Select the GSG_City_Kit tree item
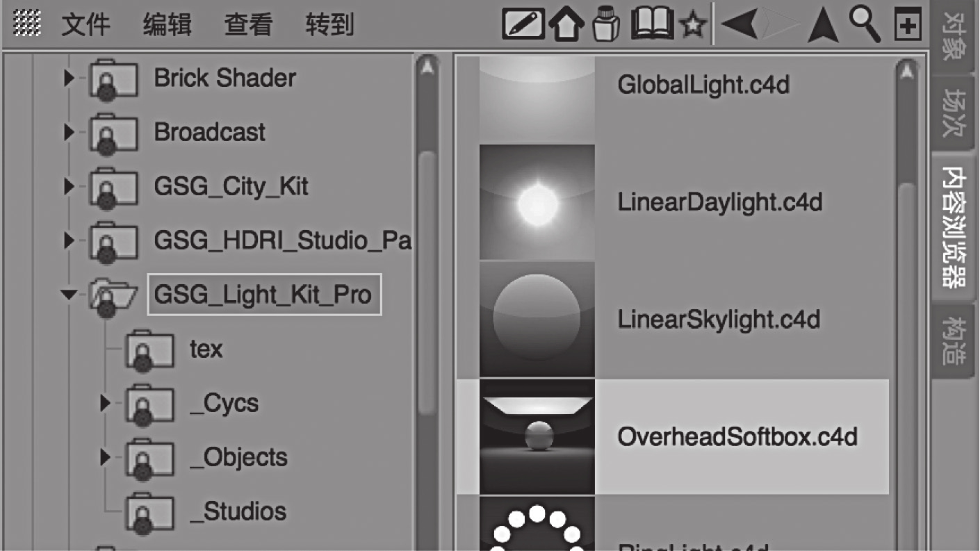This screenshot has width=980, height=551. (x=231, y=186)
